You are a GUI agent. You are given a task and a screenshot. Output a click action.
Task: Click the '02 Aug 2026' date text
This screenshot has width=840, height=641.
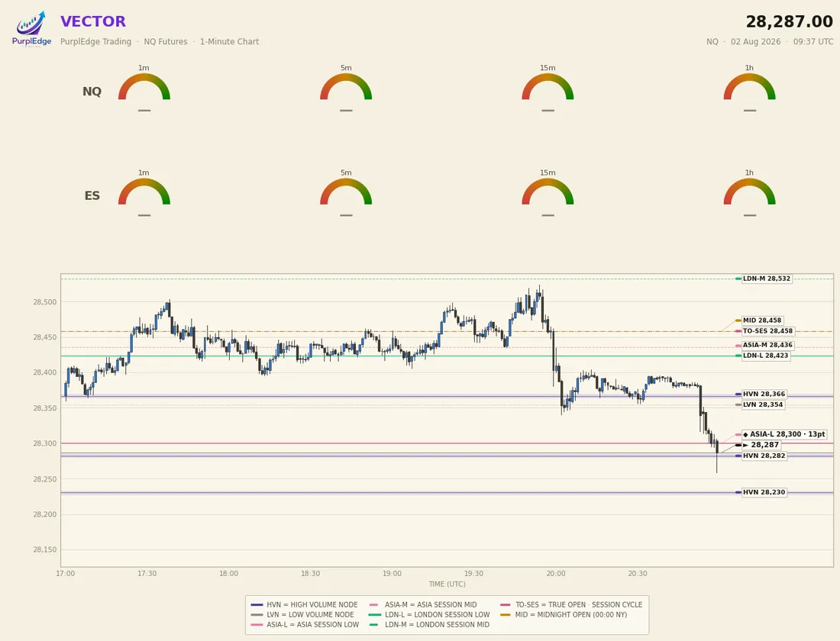click(755, 42)
